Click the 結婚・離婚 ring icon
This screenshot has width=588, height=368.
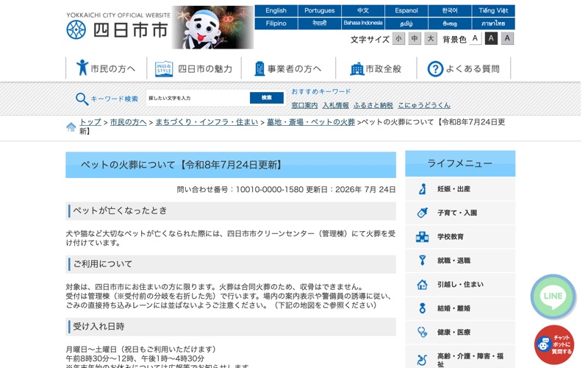[x=423, y=308]
